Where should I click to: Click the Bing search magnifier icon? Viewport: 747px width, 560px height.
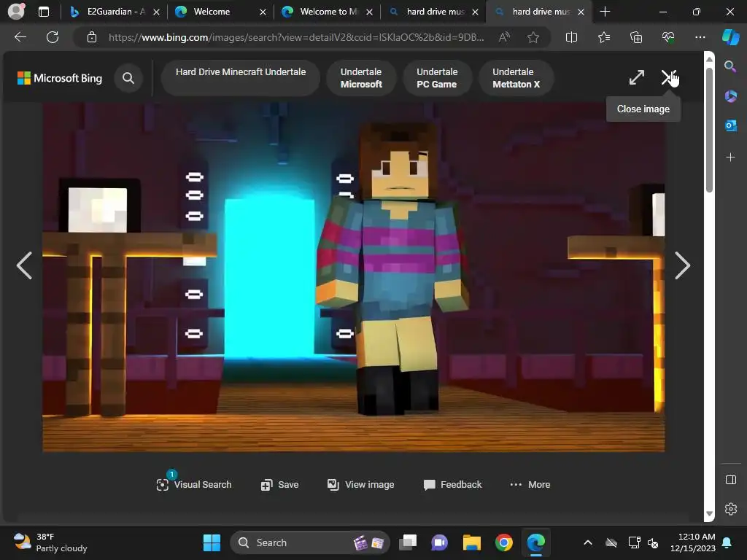pyautogui.click(x=128, y=78)
